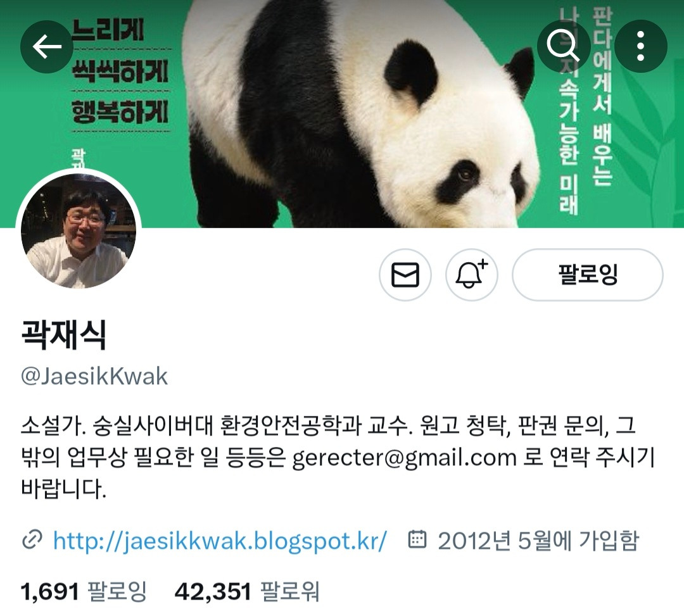This screenshot has width=684, height=616.
Task: Tap the 곽재식 display name
Action: (x=64, y=334)
